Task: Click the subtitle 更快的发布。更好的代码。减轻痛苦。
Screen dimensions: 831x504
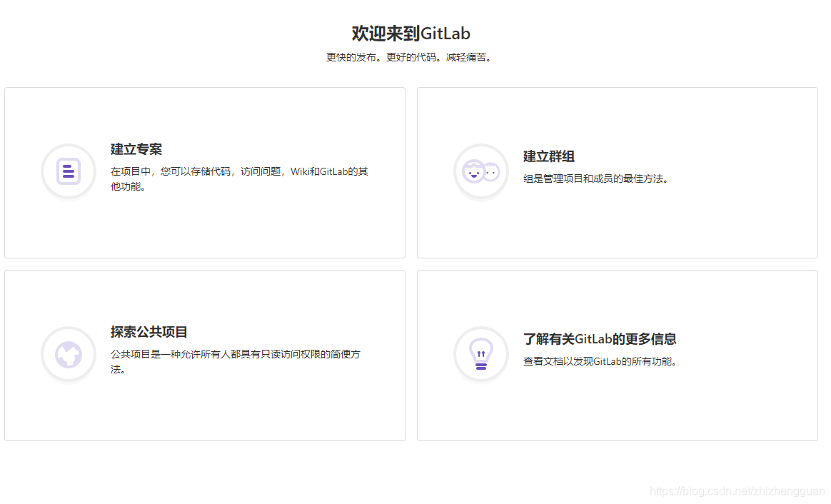Action: coord(411,57)
